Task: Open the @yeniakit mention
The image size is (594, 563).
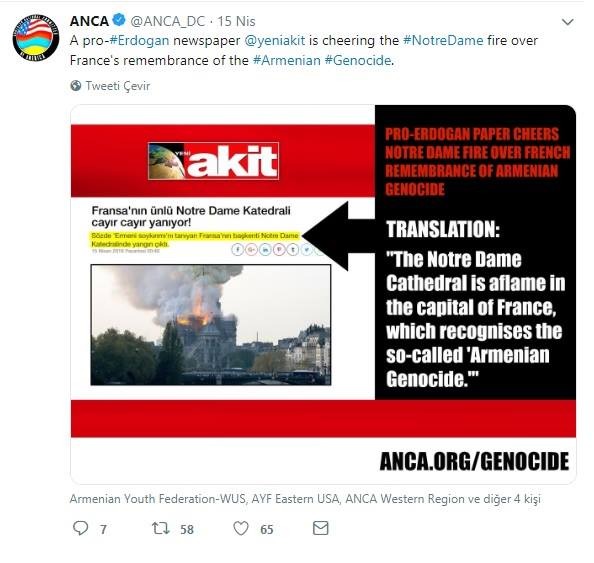Action: (275, 41)
